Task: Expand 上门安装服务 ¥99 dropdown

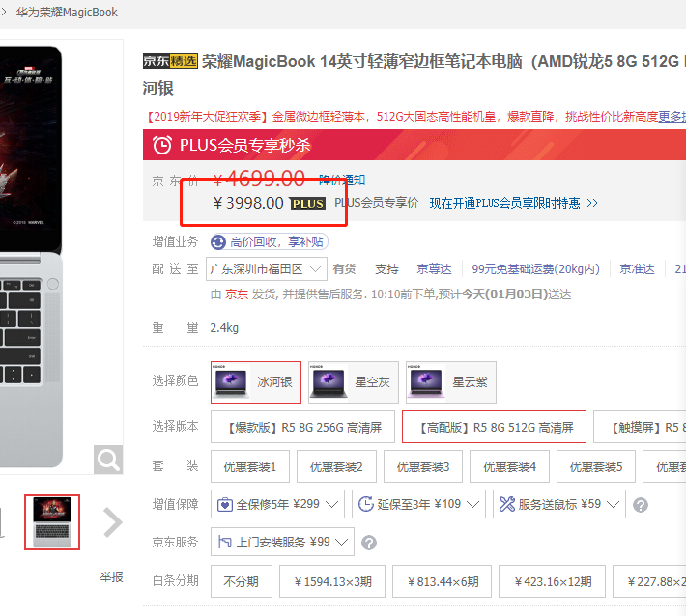Action: (282, 542)
